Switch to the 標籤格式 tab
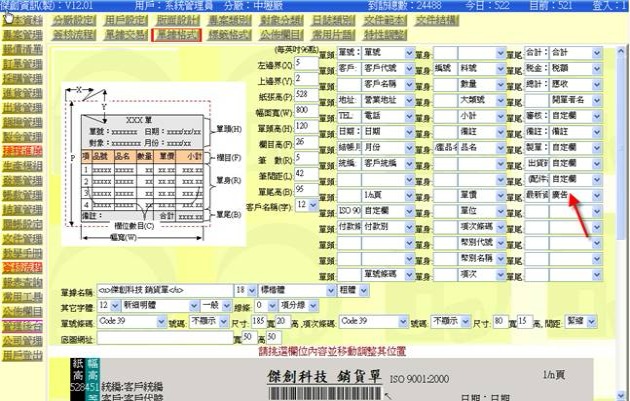The image size is (630, 401). [229, 34]
